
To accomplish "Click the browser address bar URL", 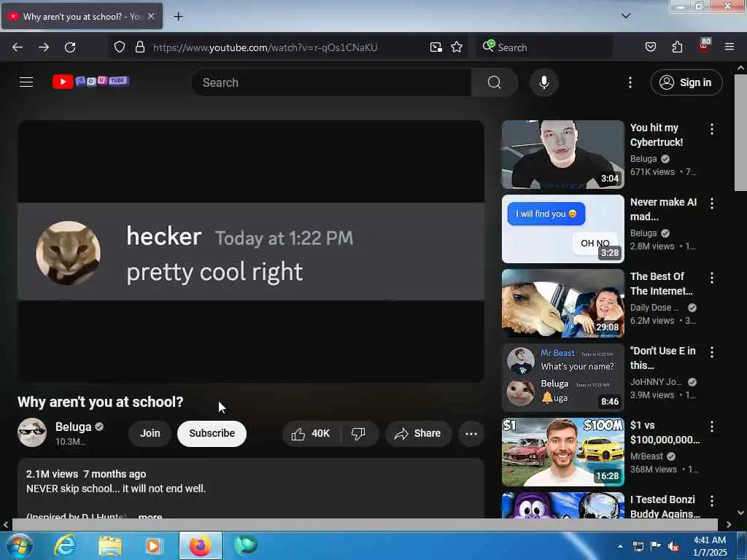I will click(266, 47).
